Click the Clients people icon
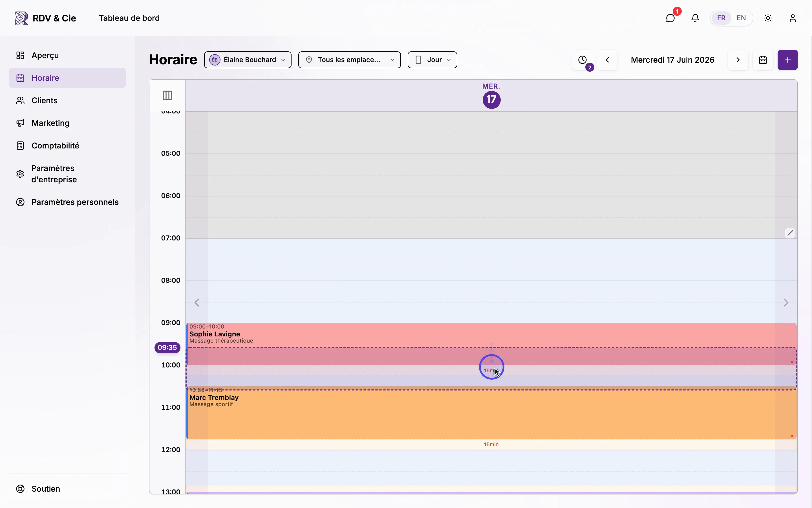 (x=21, y=100)
